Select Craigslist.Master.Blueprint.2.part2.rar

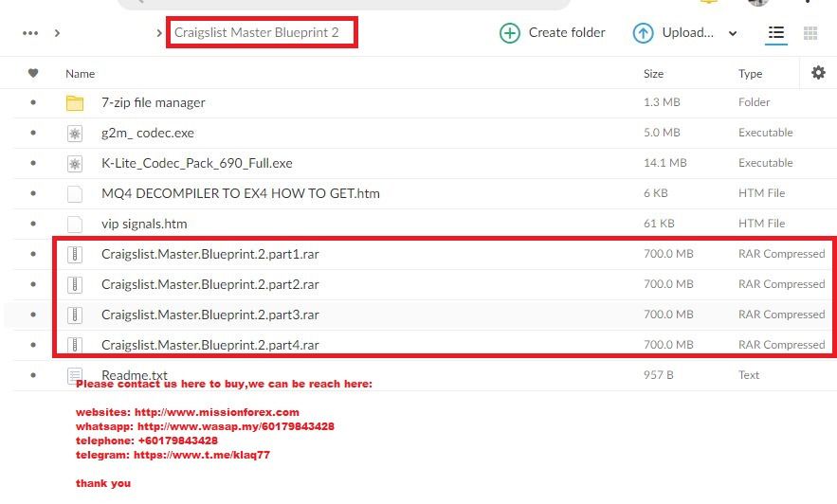pos(210,285)
